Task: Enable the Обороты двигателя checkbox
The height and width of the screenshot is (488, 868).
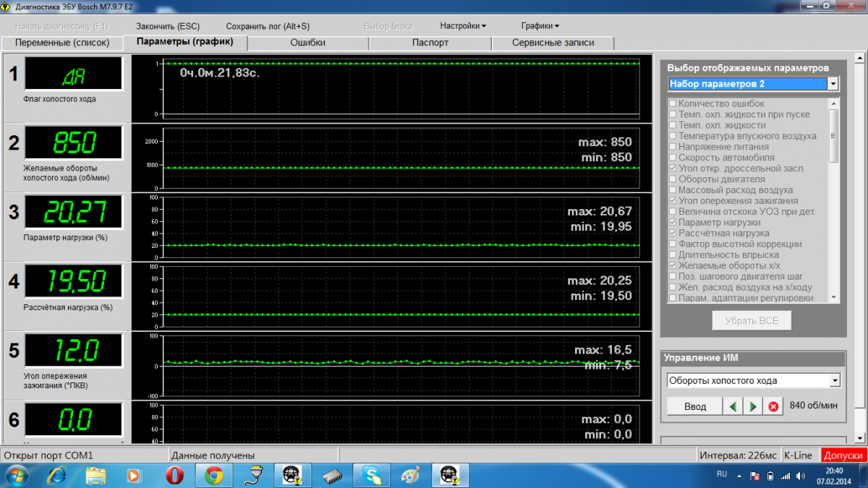Action: [673, 179]
